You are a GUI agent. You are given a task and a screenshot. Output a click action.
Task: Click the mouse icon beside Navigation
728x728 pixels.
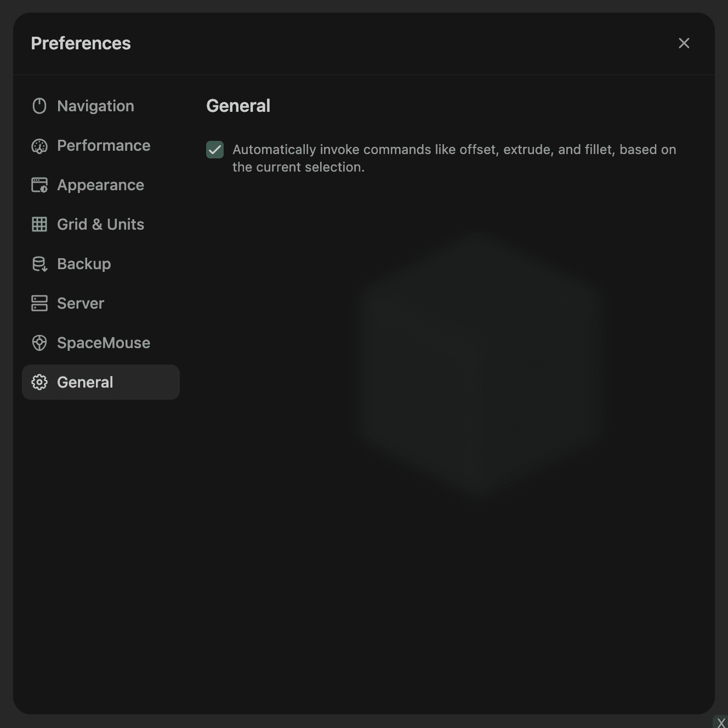[x=39, y=106]
